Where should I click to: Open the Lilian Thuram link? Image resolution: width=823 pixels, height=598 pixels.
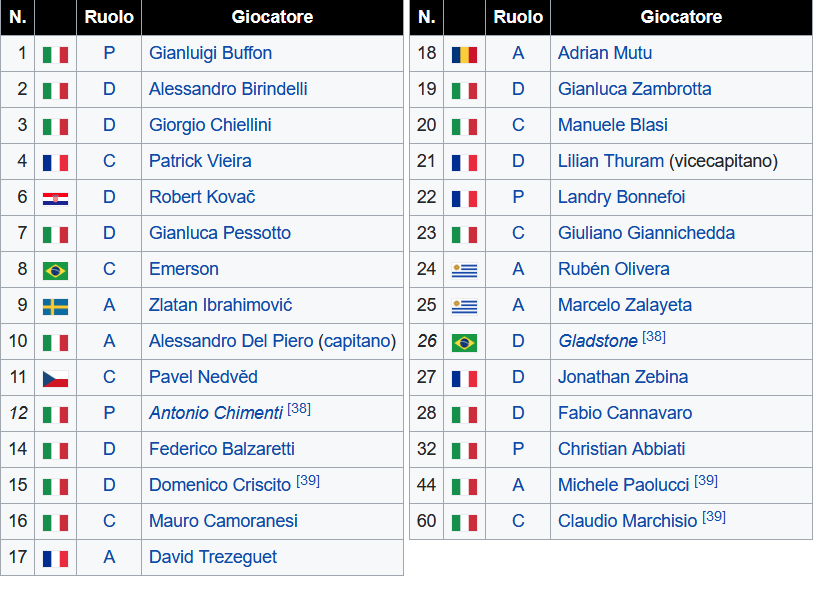pyautogui.click(x=610, y=161)
